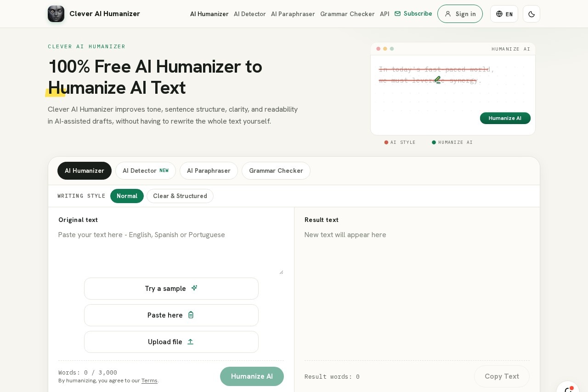Click the 'HUMANIZE AI' legend label below preview

[455, 142]
